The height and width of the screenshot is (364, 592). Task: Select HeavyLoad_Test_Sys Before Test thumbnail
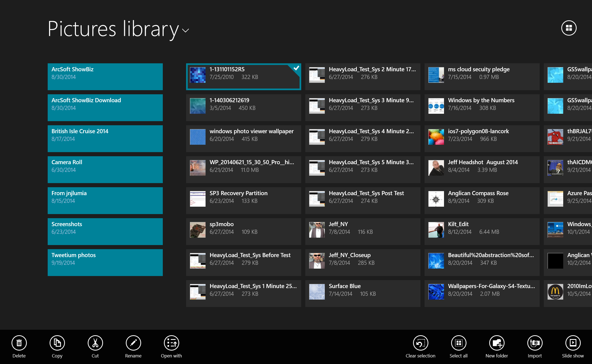click(x=198, y=261)
